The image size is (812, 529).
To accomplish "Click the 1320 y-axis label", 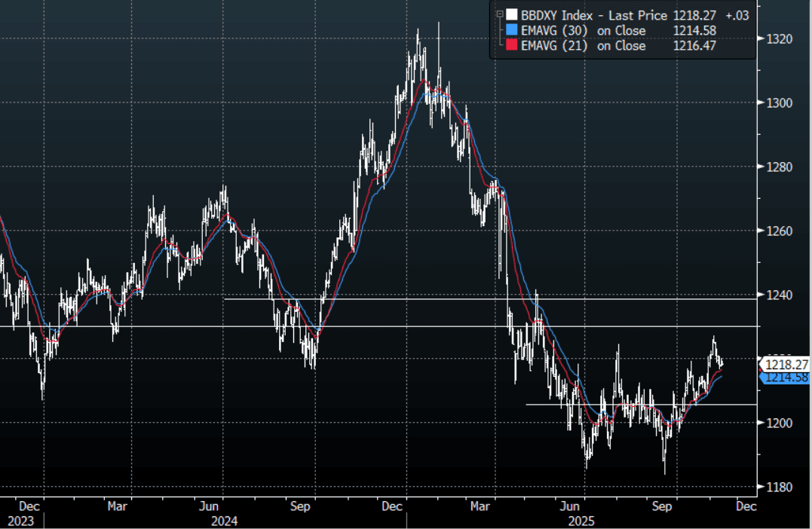I will pyautogui.click(x=780, y=39).
